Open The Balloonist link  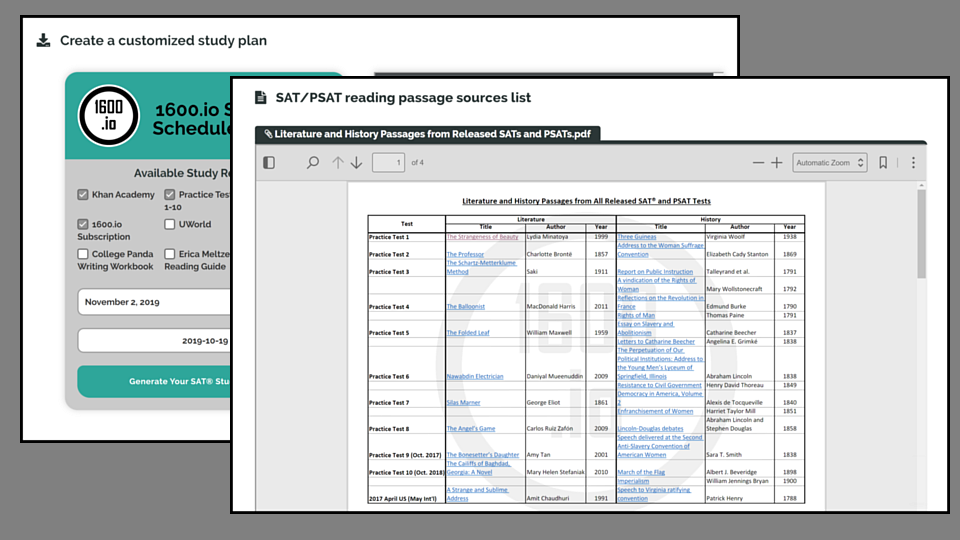pyautogui.click(x=465, y=307)
